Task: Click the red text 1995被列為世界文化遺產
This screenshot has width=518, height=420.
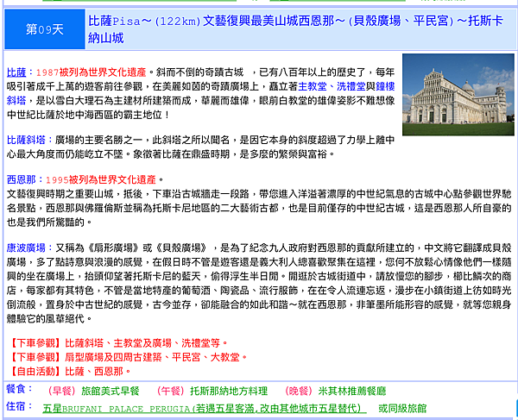Action: coord(100,179)
